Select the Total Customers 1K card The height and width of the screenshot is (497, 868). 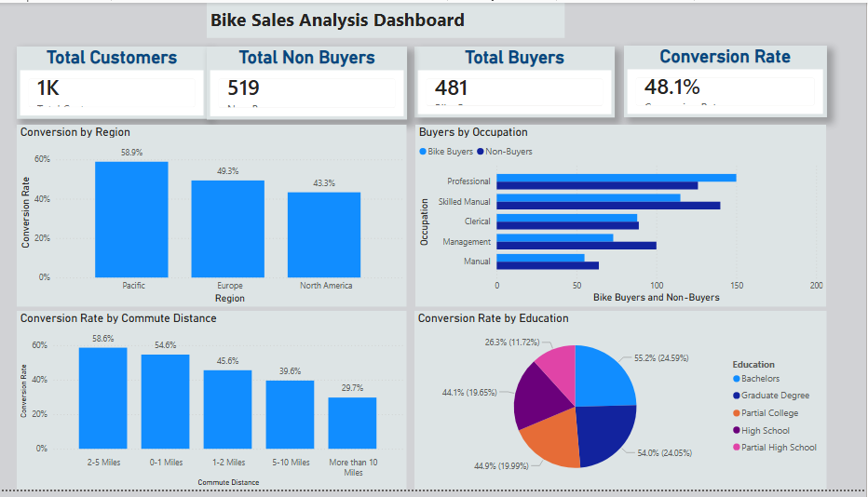(x=111, y=81)
